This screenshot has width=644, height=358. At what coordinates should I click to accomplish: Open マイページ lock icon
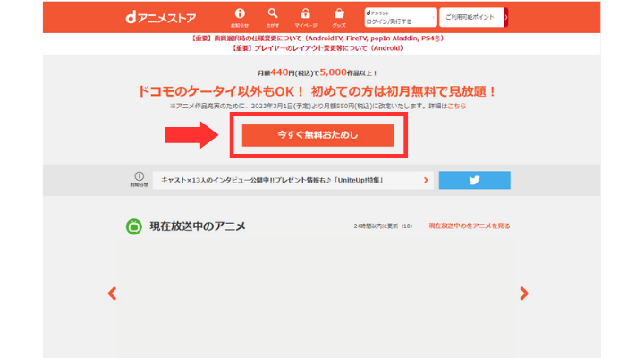[x=306, y=16]
